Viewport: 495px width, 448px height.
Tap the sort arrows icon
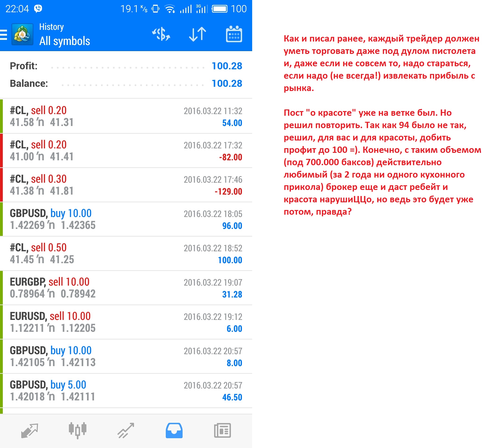[x=197, y=34]
